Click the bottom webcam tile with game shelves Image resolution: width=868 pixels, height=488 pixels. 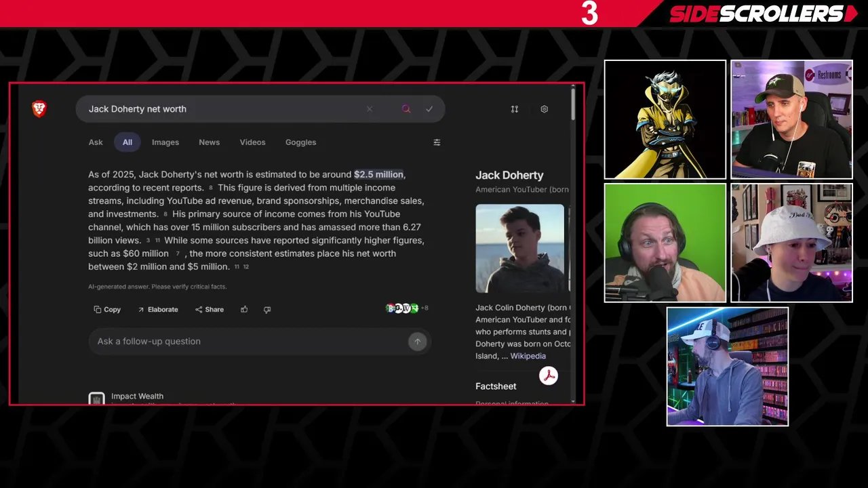click(728, 367)
